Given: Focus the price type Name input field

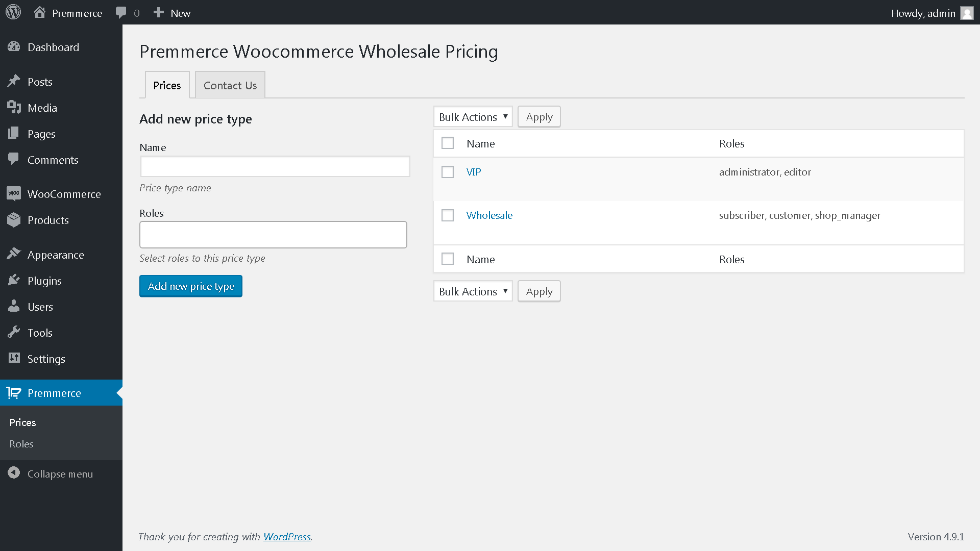Looking at the screenshot, I should (x=275, y=166).
